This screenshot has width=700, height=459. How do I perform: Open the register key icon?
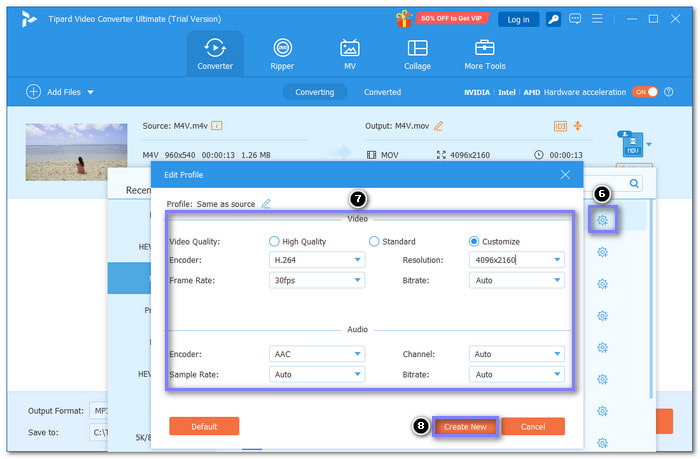pos(553,19)
